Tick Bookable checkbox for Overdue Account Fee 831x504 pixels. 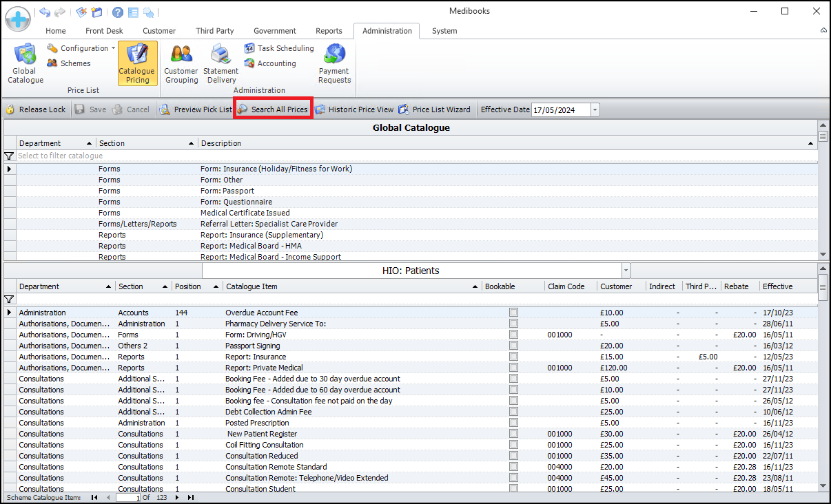point(513,313)
